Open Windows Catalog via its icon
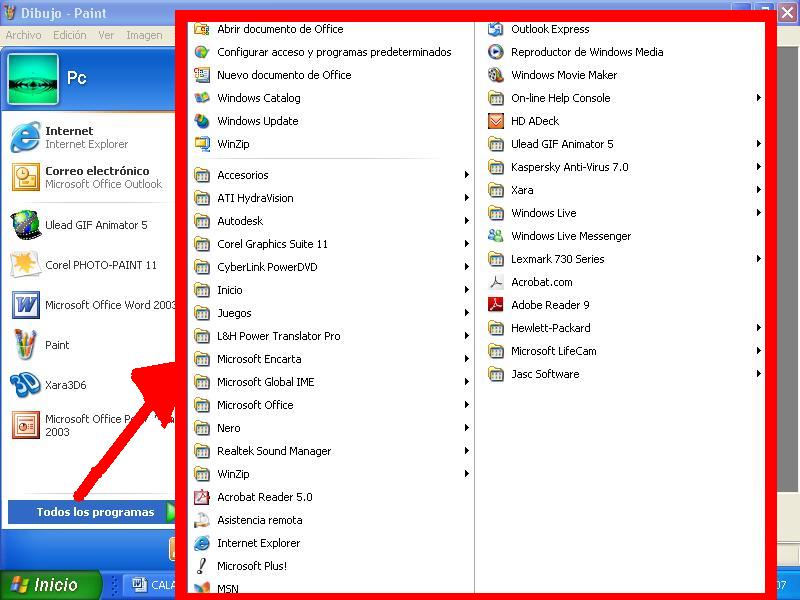Viewport: 800px width, 600px height. 202,98
